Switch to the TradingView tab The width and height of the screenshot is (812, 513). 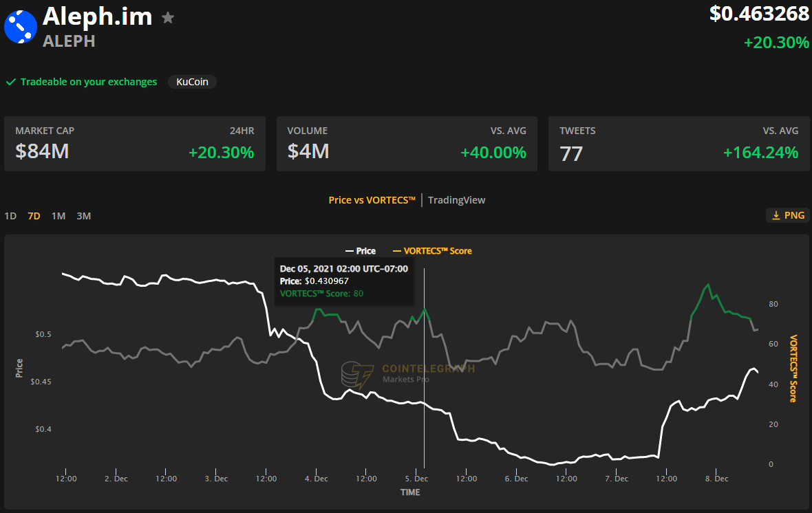click(456, 200)
